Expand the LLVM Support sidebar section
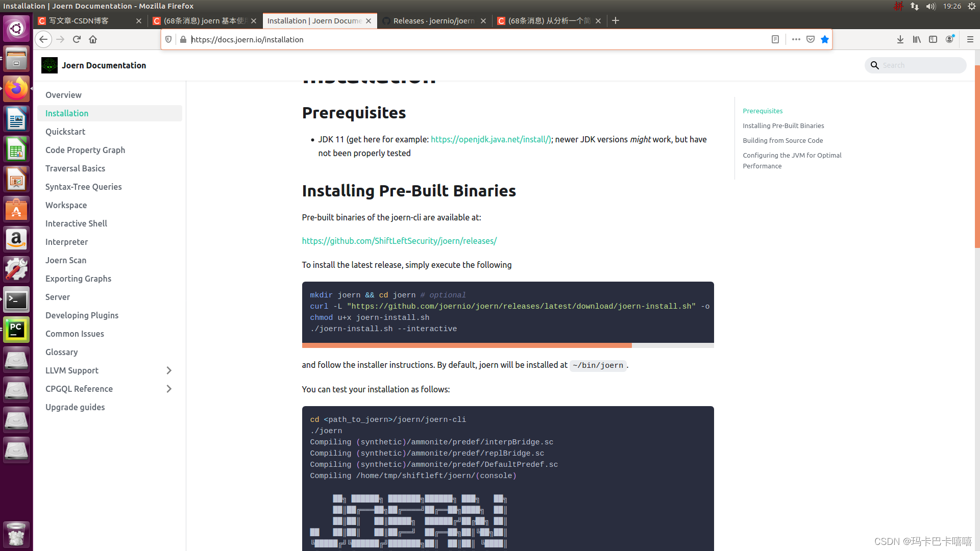The height and width of the screenshot is (551, 980). point(169,370)
